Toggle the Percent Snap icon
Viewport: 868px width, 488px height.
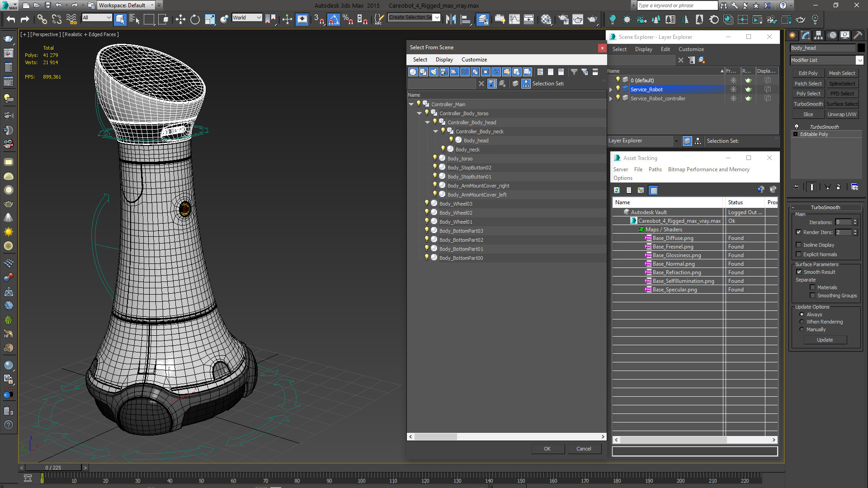tap(348, 19)
